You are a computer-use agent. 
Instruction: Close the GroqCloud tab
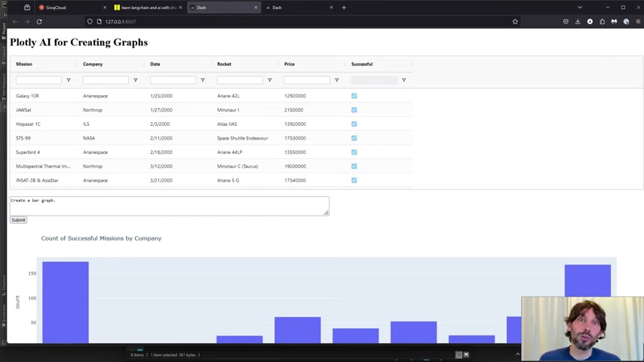[x=105, y=8]
